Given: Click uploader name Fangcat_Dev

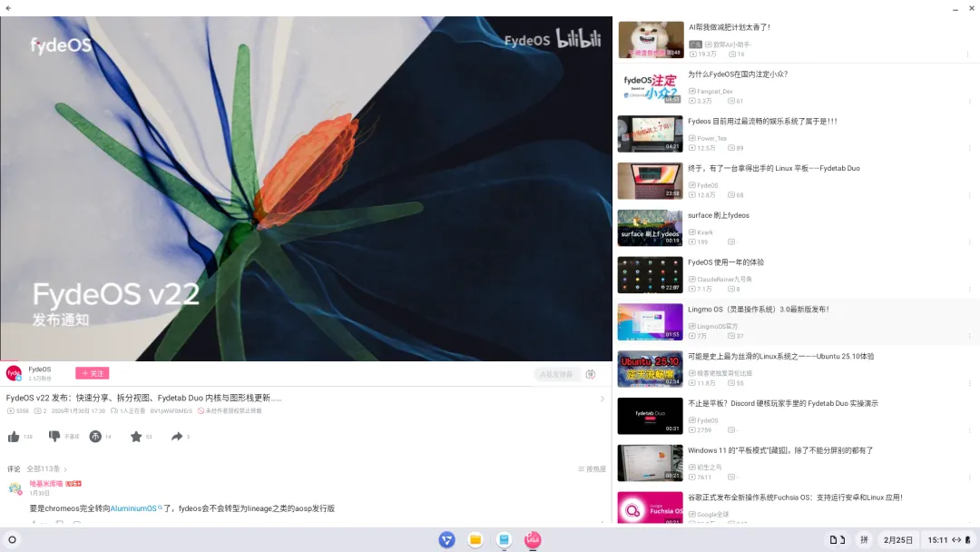Looking at the screenshot, I should pyautogui.click(x=715, y=92).
